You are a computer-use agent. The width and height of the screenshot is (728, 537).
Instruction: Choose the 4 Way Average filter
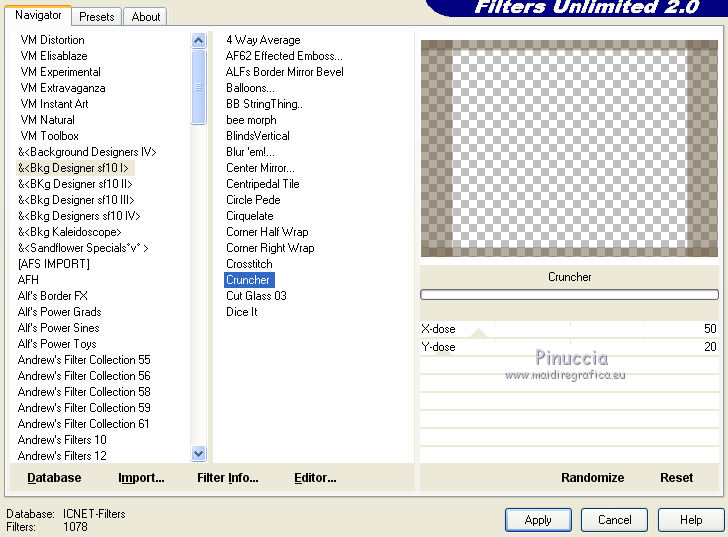pos(263,40)
